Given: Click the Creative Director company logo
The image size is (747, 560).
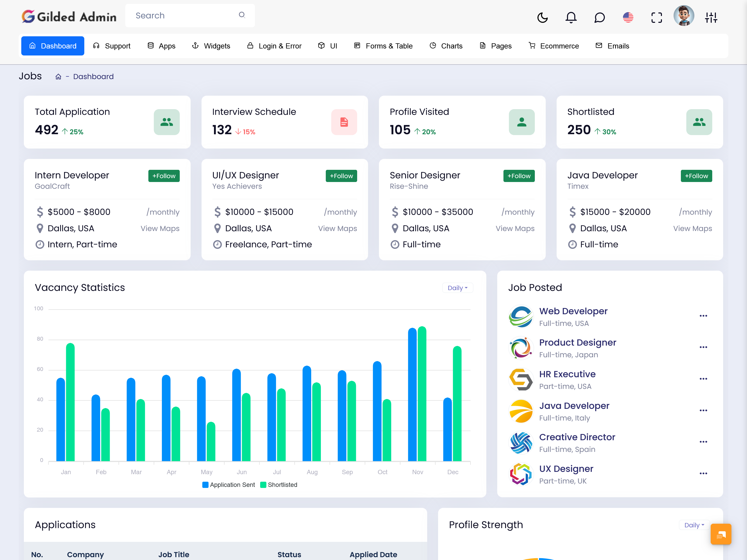Looking at the screenshot, I should point(521,443).
